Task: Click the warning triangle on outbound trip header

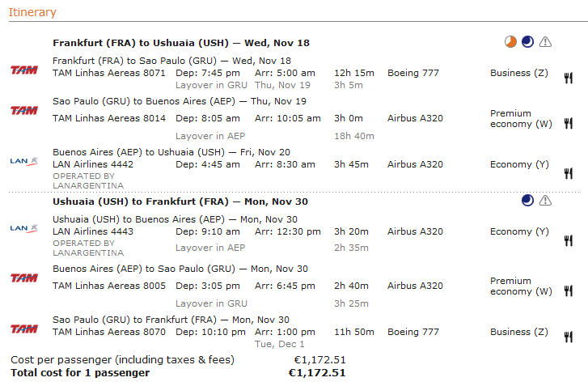Action: (x=545, y=41)
